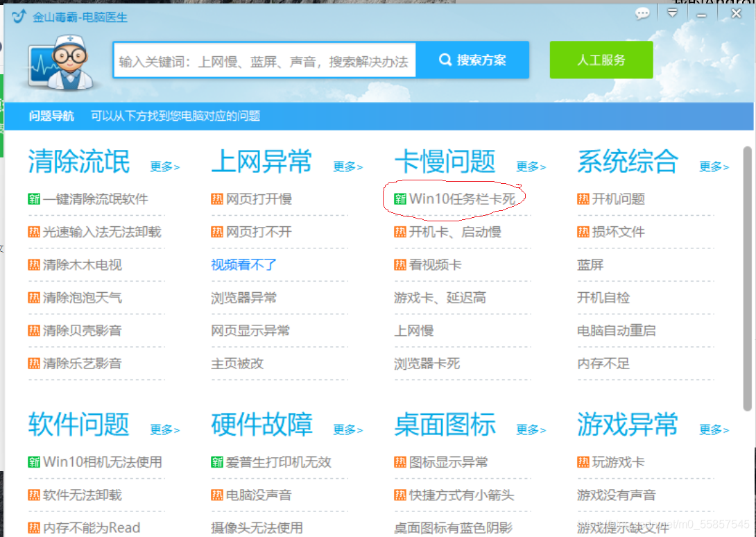This screenshot has width=756, height=537.
Task: Open 开机自检 link
Action: pyautogui.click(x=603, y=298)
